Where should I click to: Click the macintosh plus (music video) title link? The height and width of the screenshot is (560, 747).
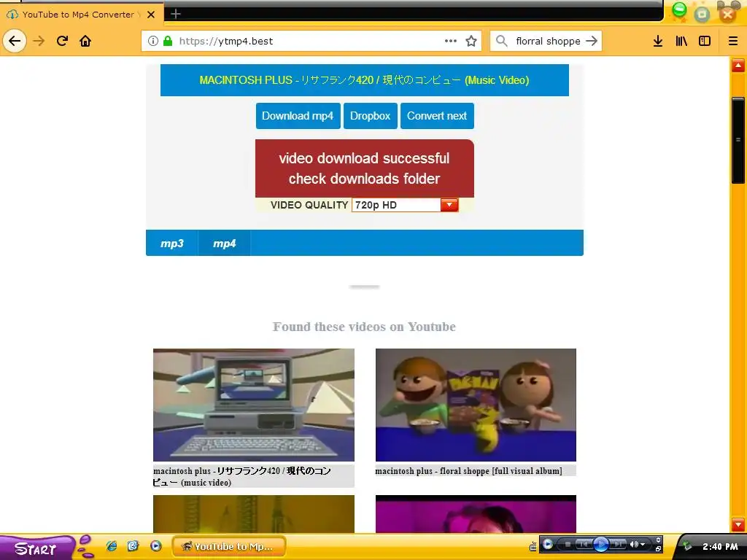click(242, 477)
